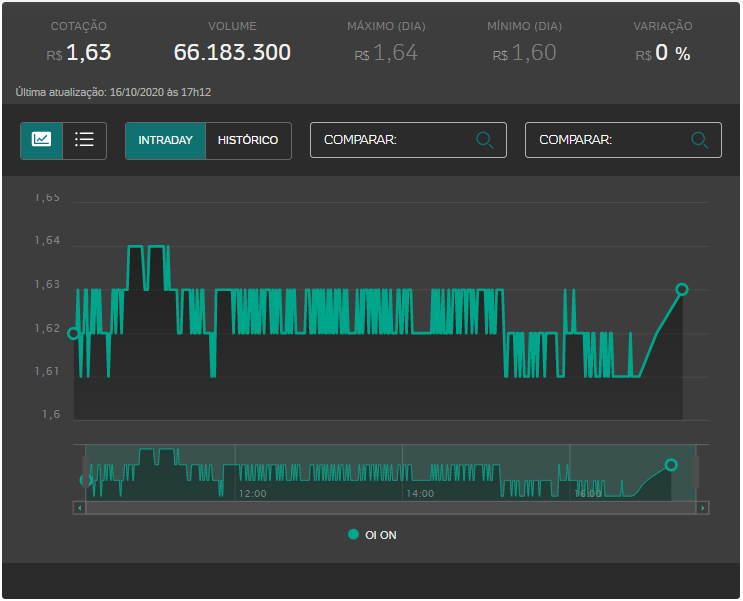Switch to the chart view icon
Screen dimensions: 743x601
(x=42, y=140)
